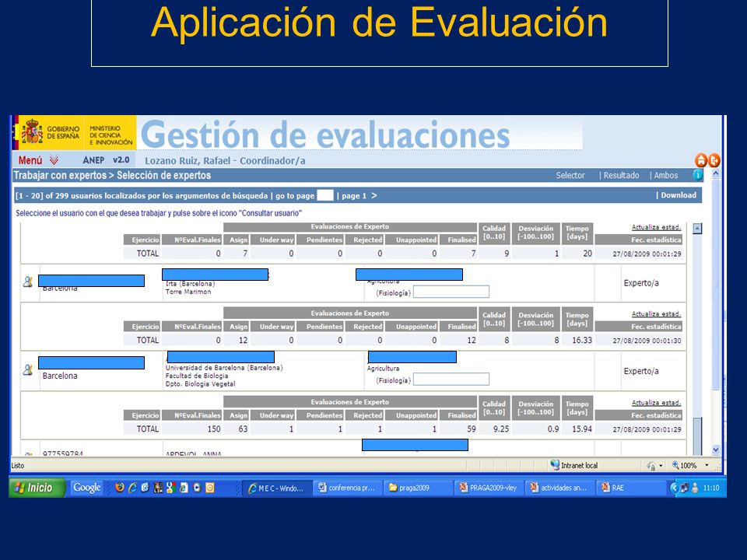The height and width of the screenshot is (560, 747).
Task: Launch Internet Explorer from quick launch
Action: (132, 488)
